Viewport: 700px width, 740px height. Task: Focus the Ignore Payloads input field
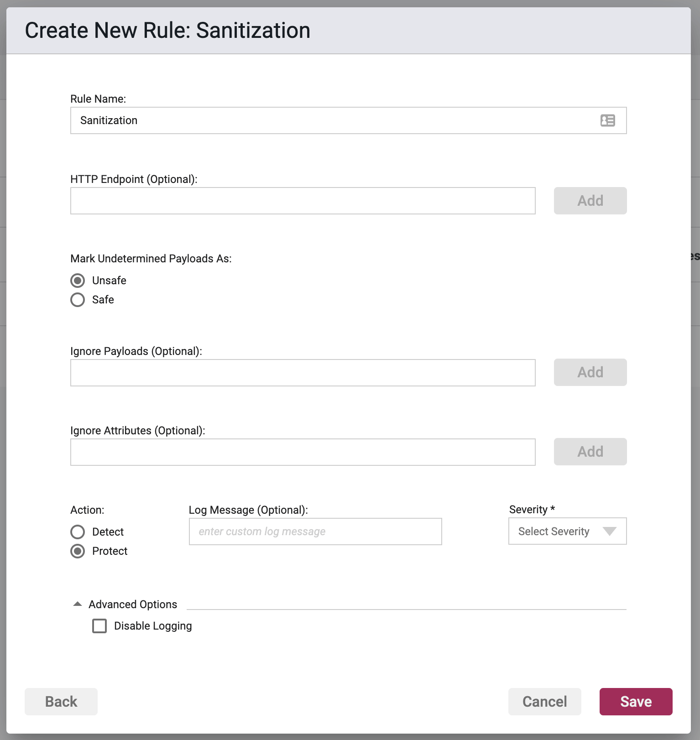[x=303, y=373]
